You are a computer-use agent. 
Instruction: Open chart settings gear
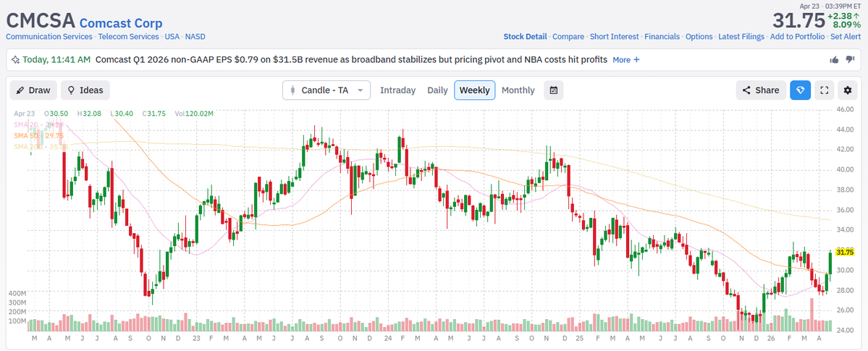click(x=848, y=90)
